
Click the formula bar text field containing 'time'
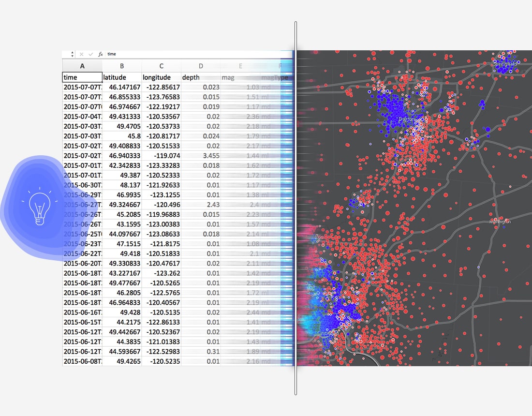point(193,54)
